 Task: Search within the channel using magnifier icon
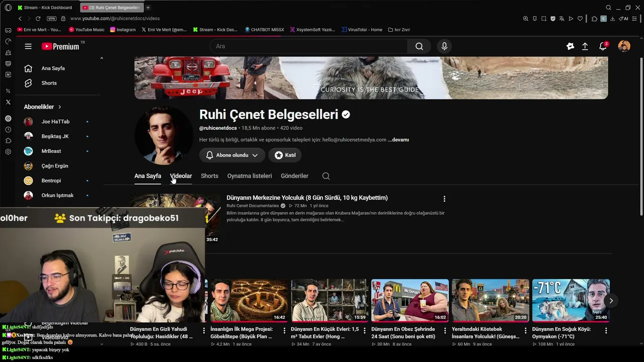(326, 176)
